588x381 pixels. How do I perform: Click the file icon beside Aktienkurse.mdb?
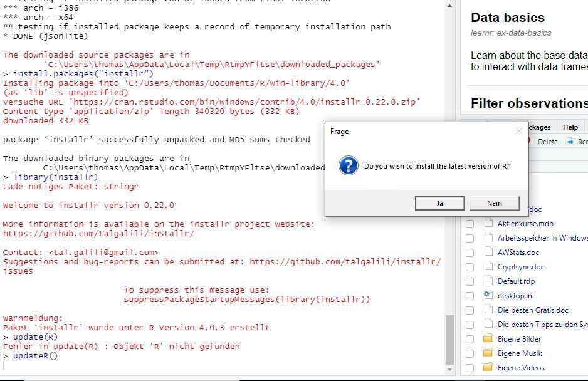pos(488,223)
